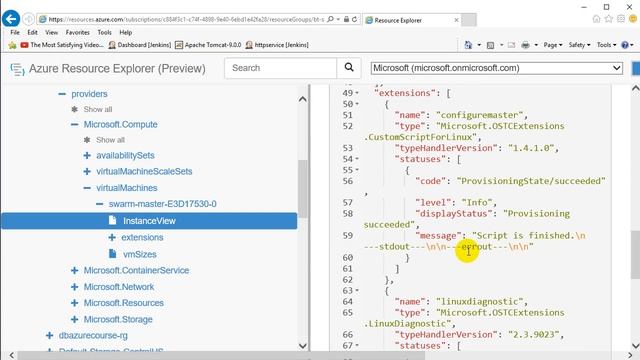Viewport: 640px width, 360px height.
Task: Click the horizontal scrollbar right arrow
Action: click(x=630, y=356)
